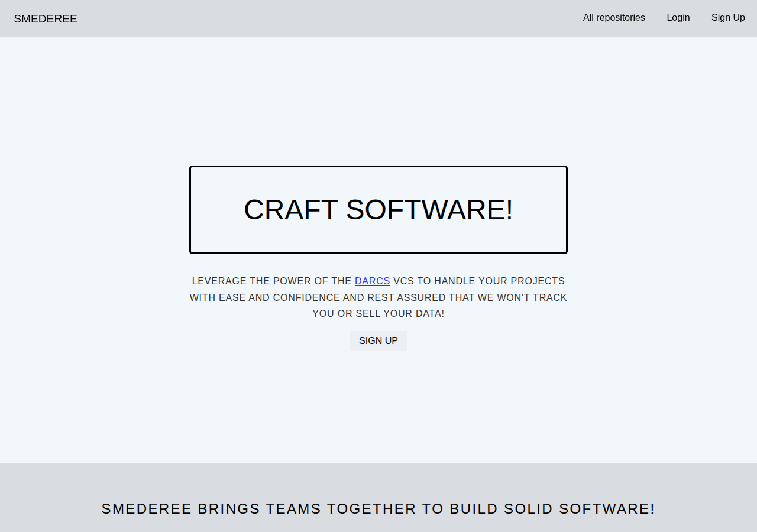This screenshot has height=532, width=757.
Task: Go to Login in the navigation bar
Action: coord(678,18)
